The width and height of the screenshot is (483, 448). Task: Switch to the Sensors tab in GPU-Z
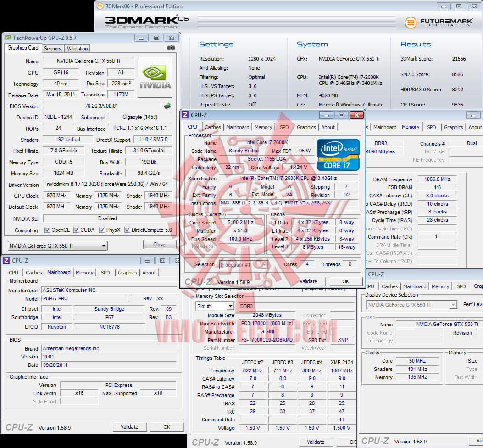(53, 48)
